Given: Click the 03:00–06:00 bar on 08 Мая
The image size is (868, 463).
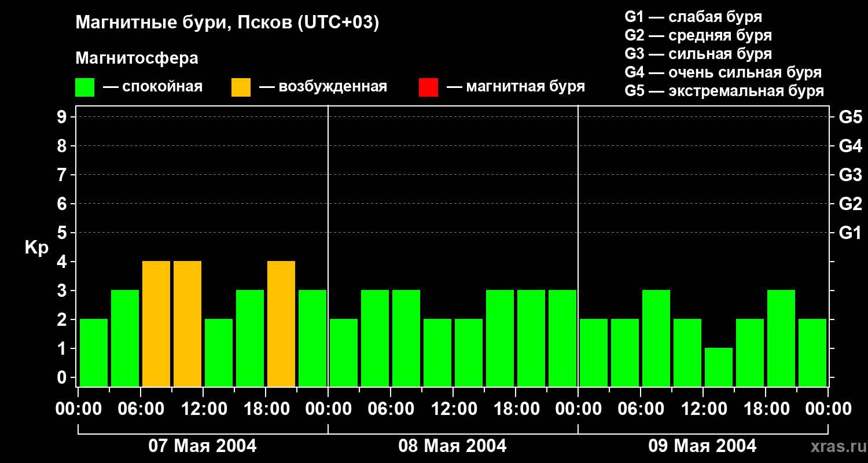Looking at the screenshot, I should tap(375, 338).
